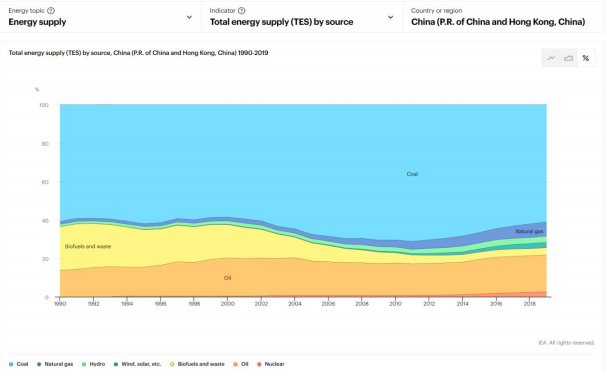607x377 pixels.
Task: Toggle Hydro series in legend
Action: click(93, 364)
